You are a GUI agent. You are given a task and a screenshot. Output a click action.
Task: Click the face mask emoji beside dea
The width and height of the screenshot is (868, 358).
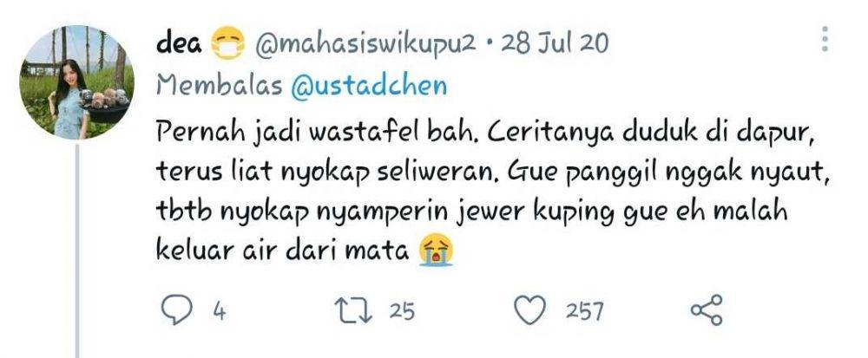[228, 42]
